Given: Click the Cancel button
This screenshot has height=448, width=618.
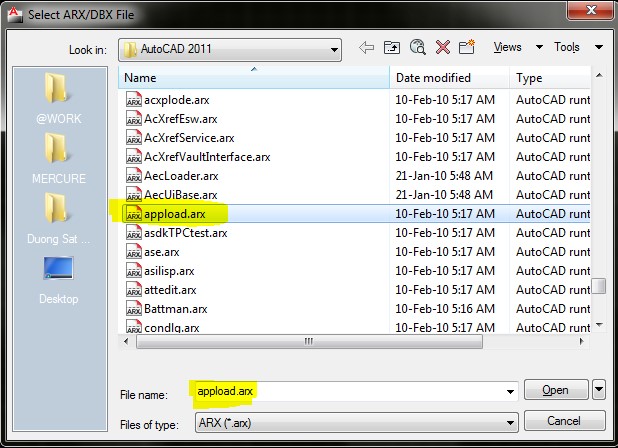Looking at the screenshot, I should pyautogui.click(x=564, y=421).
